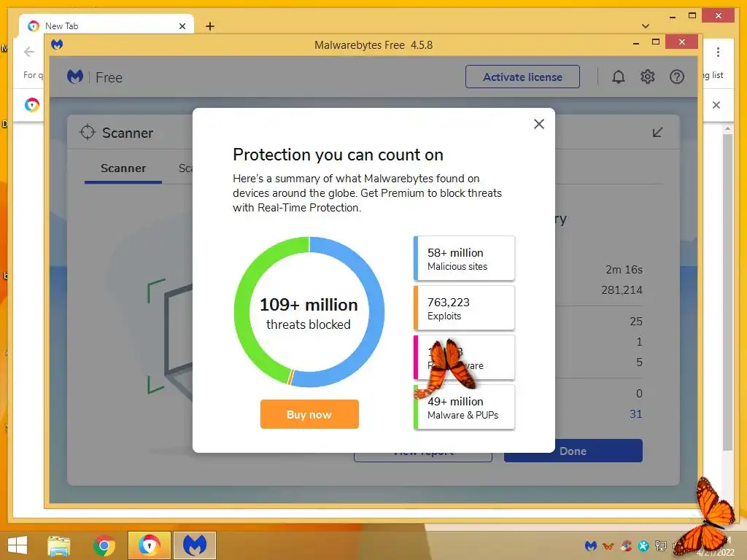
Task: Click the butterfly over the popup
Action: pyautogui.click(x=446, y=368)
